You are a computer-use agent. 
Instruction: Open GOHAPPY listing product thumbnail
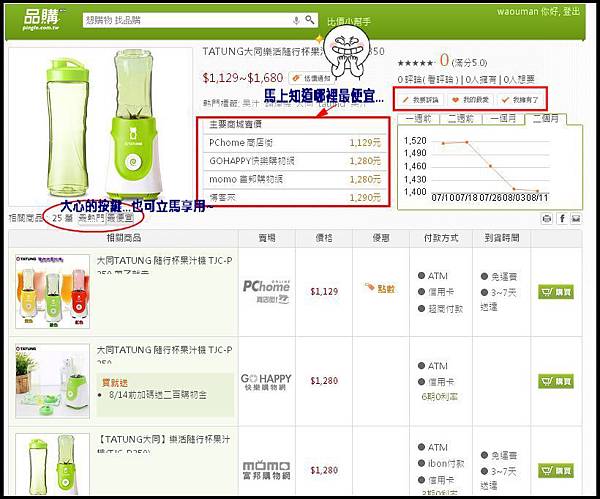tap(52, 381)
